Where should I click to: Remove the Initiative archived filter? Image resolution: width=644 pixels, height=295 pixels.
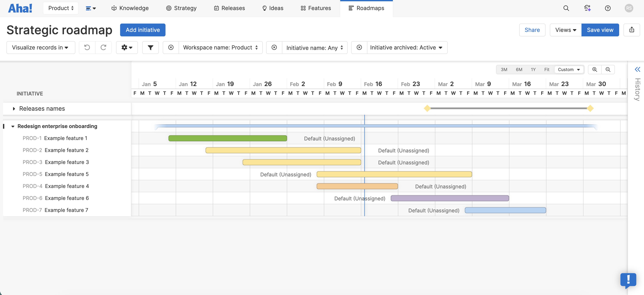point(359,48)
